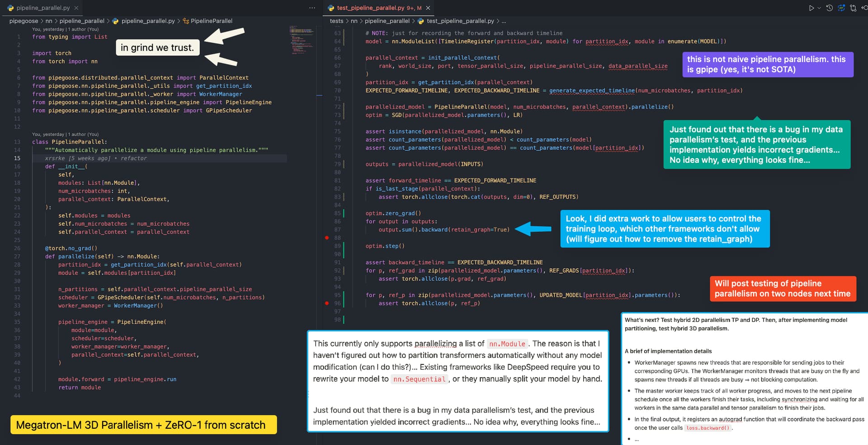Click the go-back navigation icon at far right

pyautogui.click(x=864, y=8)
